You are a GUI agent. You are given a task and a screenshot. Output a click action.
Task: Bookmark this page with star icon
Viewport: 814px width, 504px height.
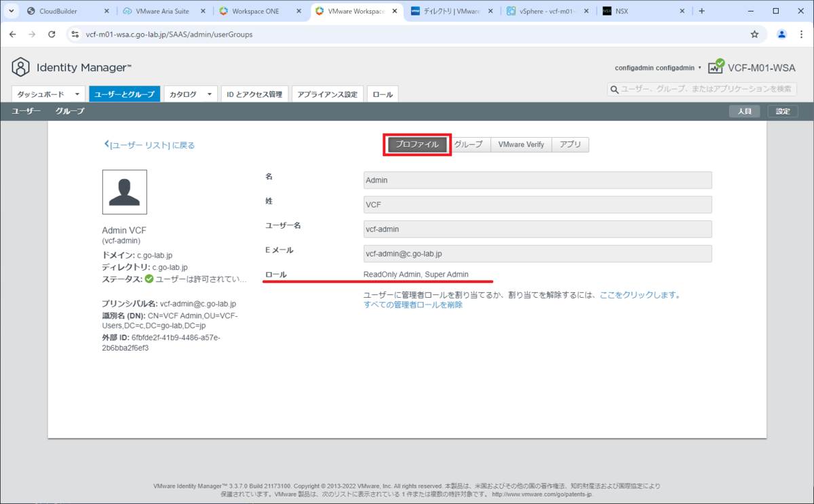pyautogui.click(x=754, y=34)
